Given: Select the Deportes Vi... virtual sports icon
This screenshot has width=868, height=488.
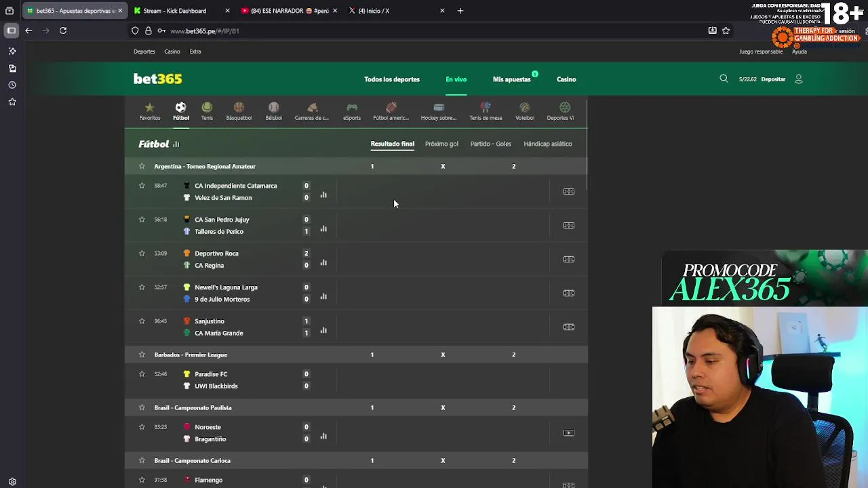Looking at the screenshot, I should (561, 111).
